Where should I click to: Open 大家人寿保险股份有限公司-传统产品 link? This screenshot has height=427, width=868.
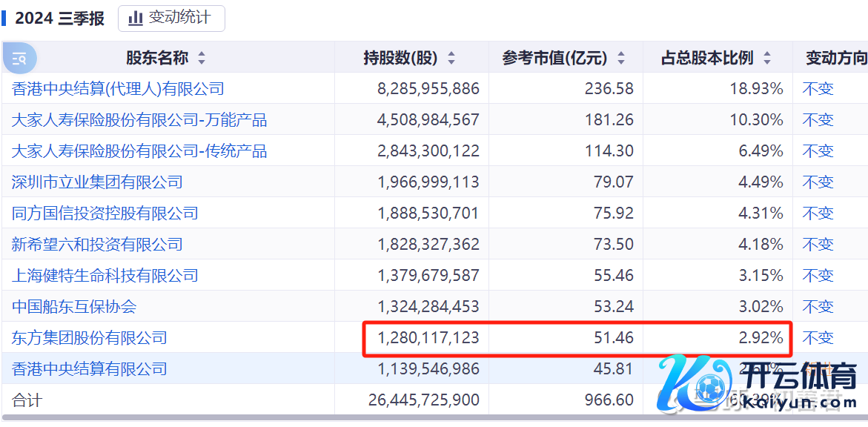[x=139, y=151]
